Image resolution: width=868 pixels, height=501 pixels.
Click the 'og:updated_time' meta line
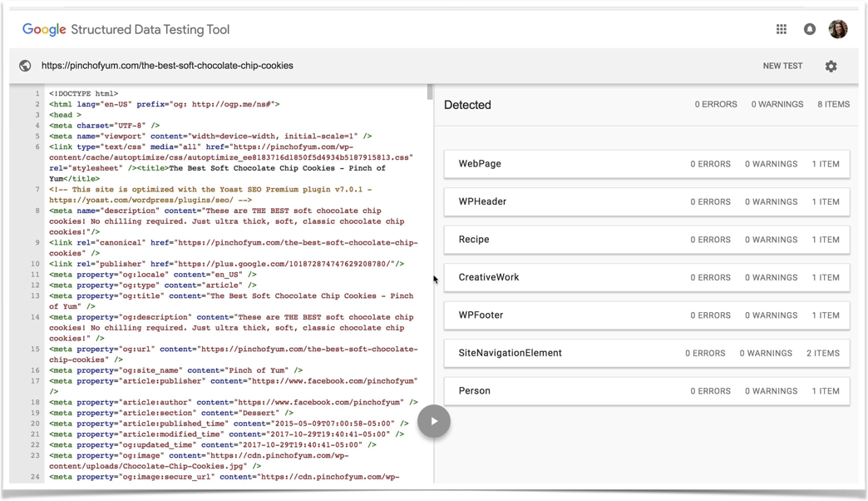[x=213, y=445]
